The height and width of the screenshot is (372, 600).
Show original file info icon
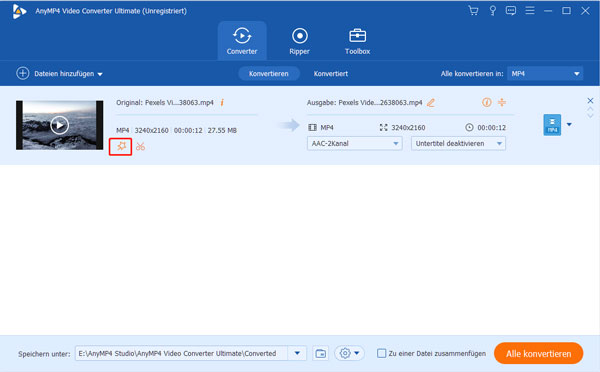tap(222, 102)
